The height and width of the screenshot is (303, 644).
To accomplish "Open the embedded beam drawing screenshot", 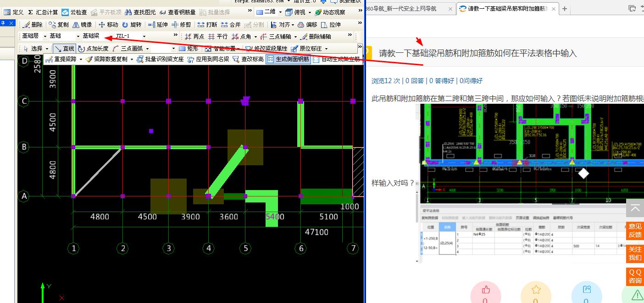I will 532,184.
